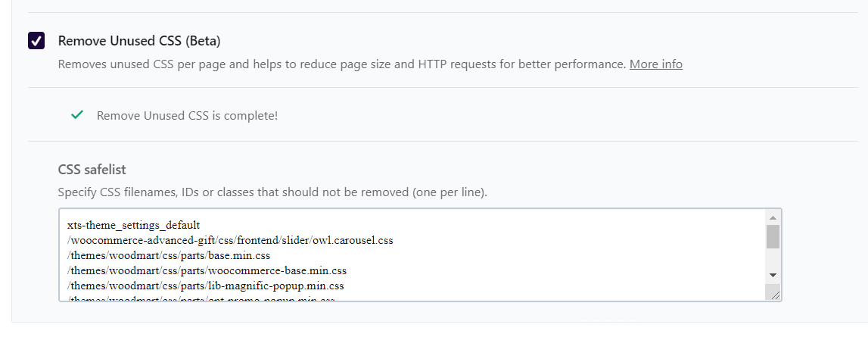Click the CSS safelist heading
868x359 pixels.
(x=98, y=169)
